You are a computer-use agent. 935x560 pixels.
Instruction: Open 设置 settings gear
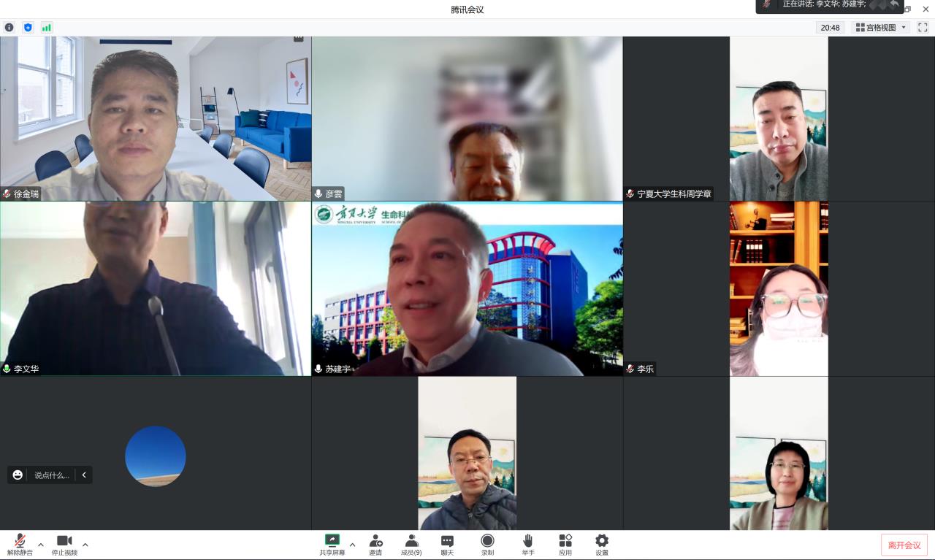point(602,545)
